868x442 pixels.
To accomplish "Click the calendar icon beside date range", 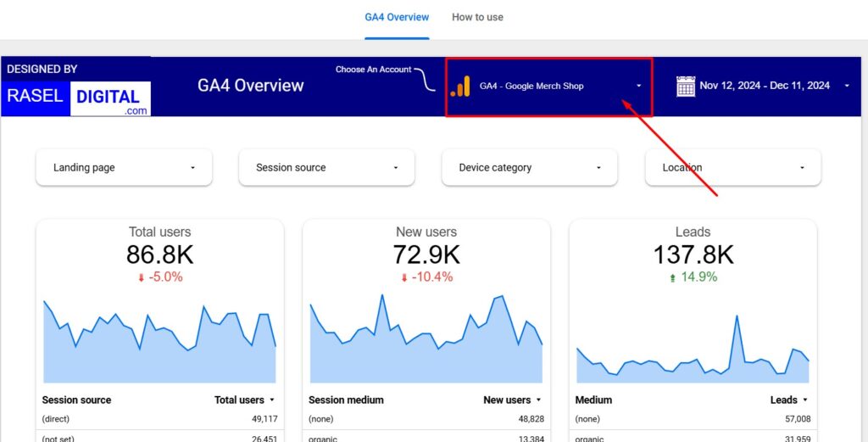I will pyautogui.click(x=685, y=86).
